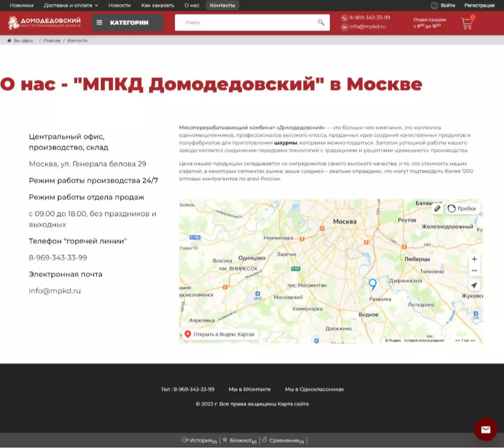Click Регистрация link
The height and width of the screenshot is (448, 504).
[479, 6]
